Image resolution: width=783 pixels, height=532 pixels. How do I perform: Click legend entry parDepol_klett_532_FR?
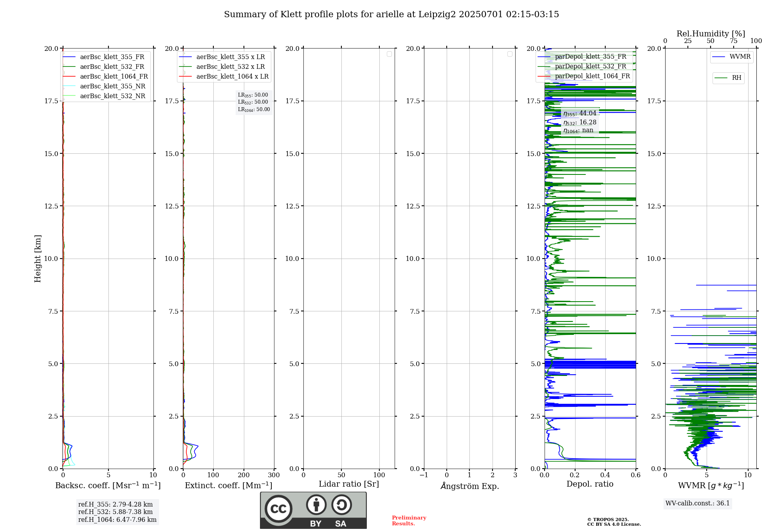tap(582, 66)
